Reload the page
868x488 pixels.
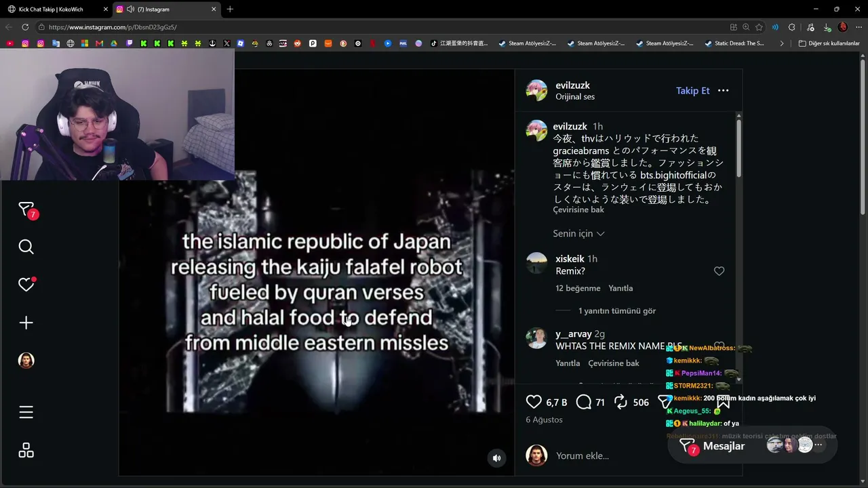(x=25, y=27)
